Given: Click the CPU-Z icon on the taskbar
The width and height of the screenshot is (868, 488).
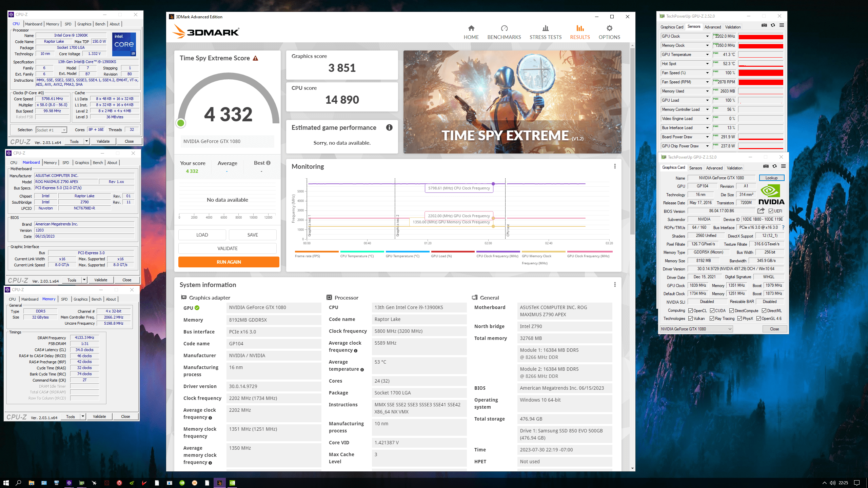Looking at the screenshot, I should (69, 483).
